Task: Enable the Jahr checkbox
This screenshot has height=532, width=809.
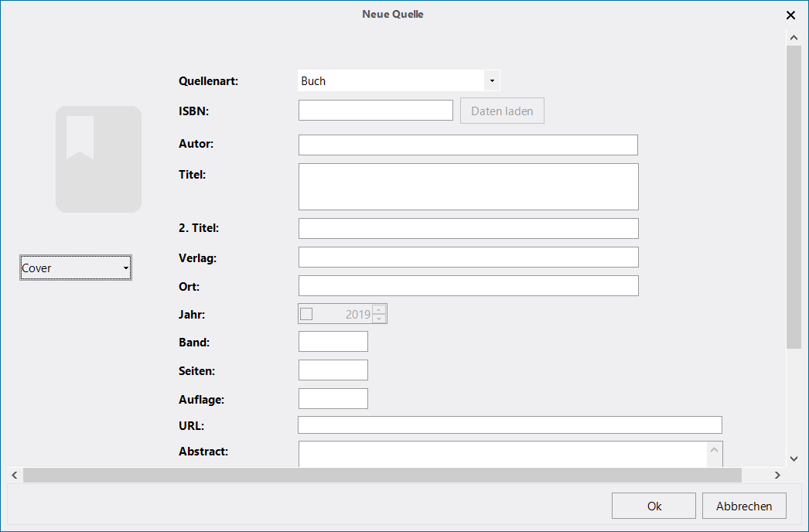Action: [306, 314]
